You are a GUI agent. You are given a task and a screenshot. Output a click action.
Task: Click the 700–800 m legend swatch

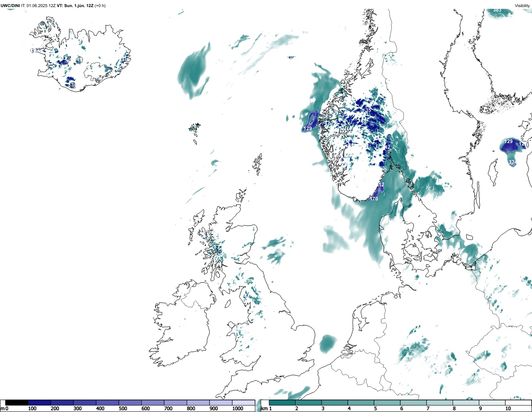coord(175,402)
